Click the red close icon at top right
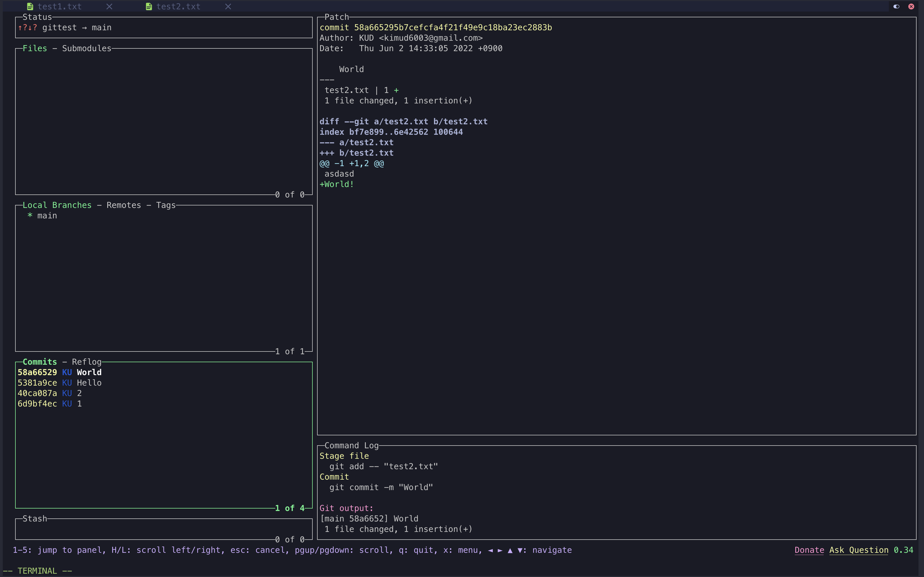924x577 pixels. click(x=911, y=7)
